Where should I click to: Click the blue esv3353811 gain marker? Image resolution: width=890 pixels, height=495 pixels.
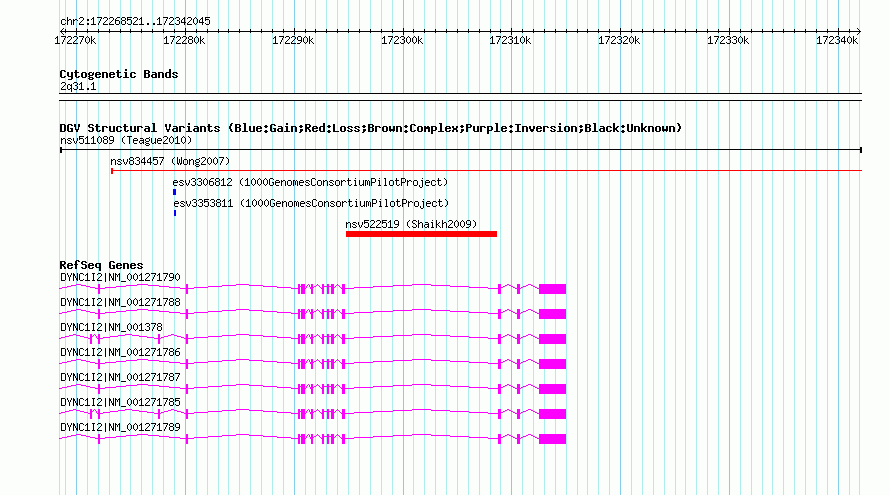[x=175, y=213]
